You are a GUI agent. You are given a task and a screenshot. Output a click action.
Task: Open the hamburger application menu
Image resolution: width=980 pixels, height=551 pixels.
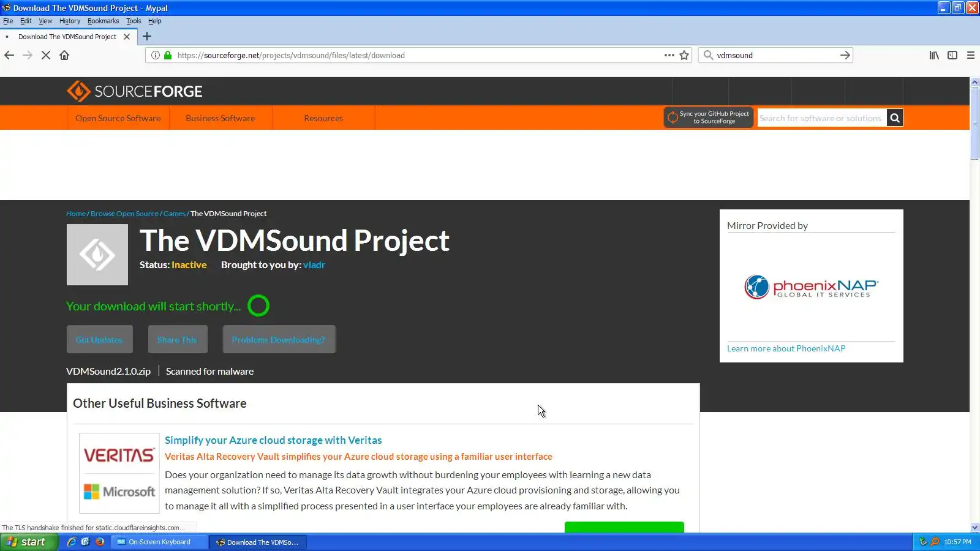(971, 55)
